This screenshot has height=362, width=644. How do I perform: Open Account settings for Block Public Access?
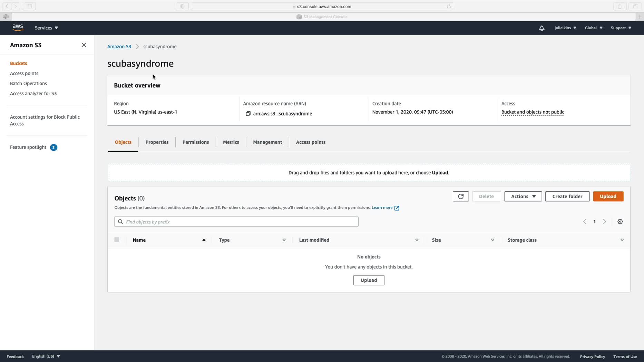(45, 120)
